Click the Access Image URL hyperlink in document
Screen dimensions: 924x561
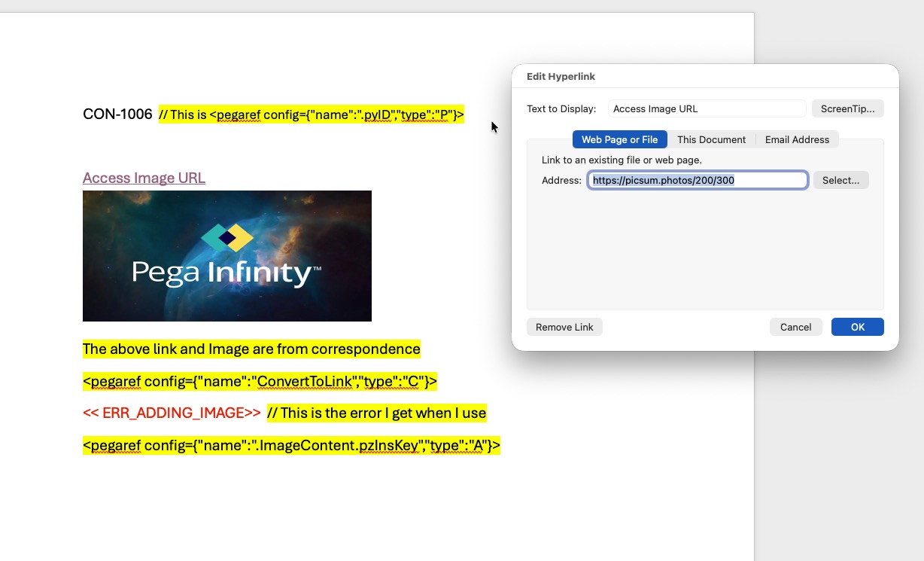coord(144,178)
